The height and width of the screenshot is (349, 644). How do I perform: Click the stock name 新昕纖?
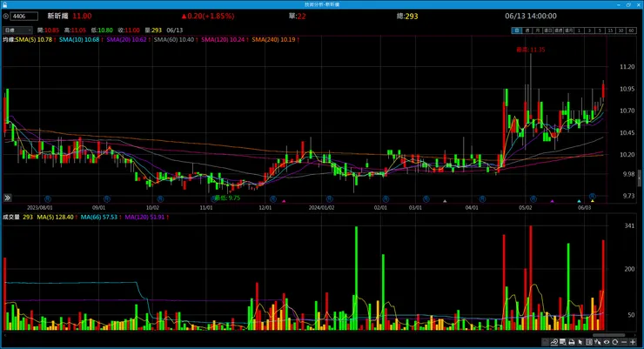57,16
